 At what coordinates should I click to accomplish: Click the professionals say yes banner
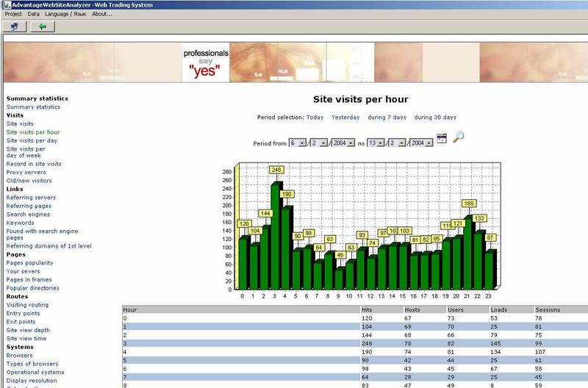tap(206, 62)
